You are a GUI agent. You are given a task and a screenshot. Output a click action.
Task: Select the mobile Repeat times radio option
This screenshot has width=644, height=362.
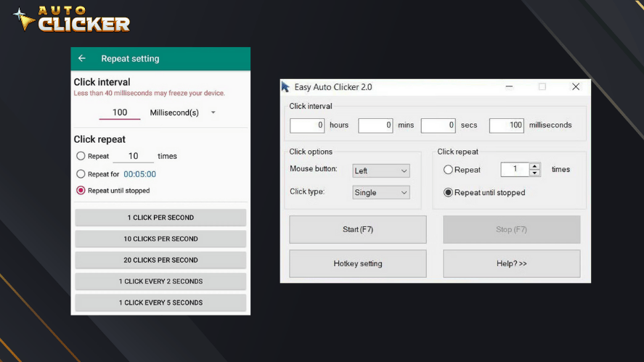(x=81, y=156)
